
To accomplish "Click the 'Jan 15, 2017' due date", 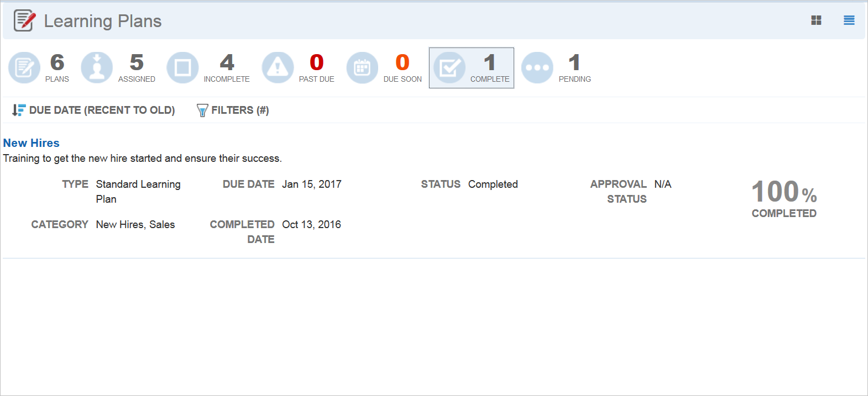I will click(312, 184).
